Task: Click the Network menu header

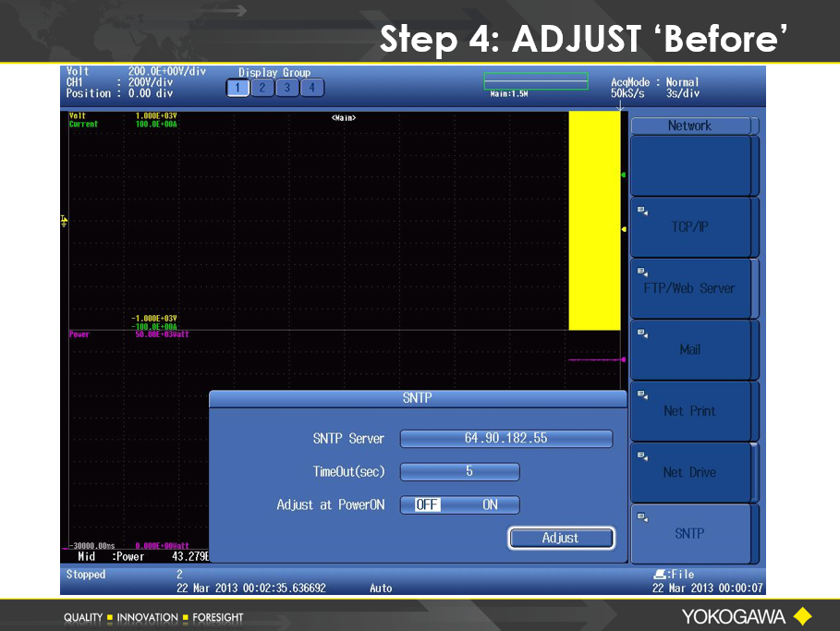Action: [690, 126]
